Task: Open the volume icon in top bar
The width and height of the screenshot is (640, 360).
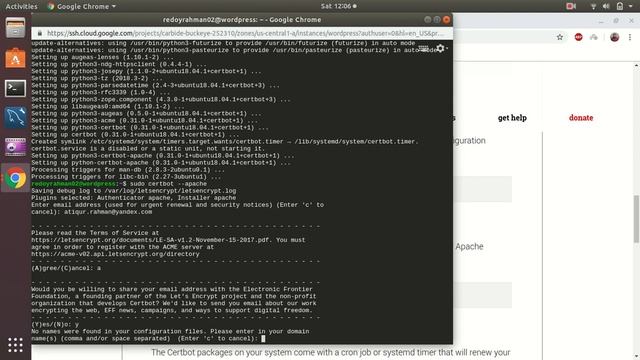Action: tap(606, 6)
